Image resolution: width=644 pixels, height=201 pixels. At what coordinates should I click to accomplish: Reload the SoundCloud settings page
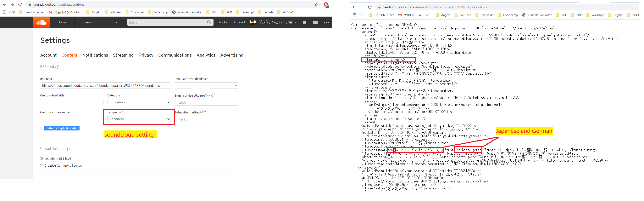click(20, 4)
